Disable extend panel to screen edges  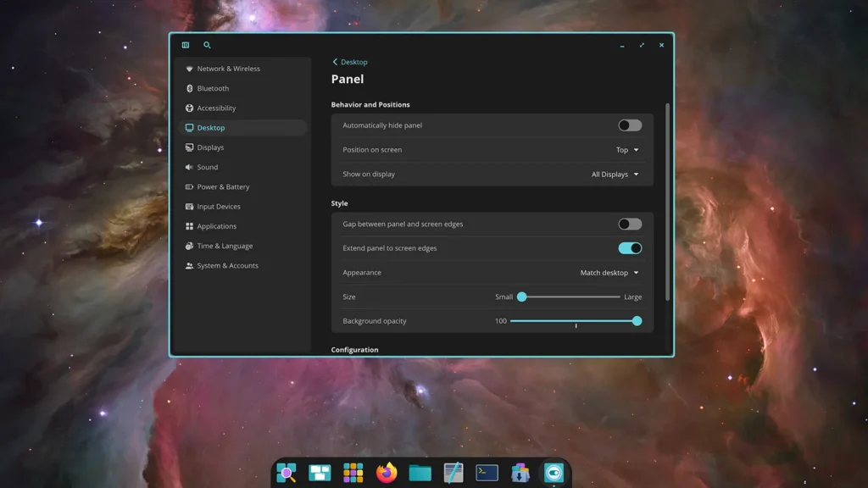[630, 248]
